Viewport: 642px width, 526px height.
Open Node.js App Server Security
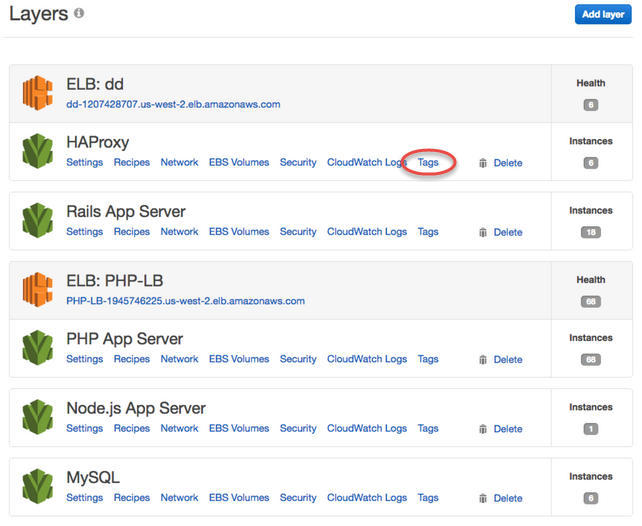[x=298, y=429]
